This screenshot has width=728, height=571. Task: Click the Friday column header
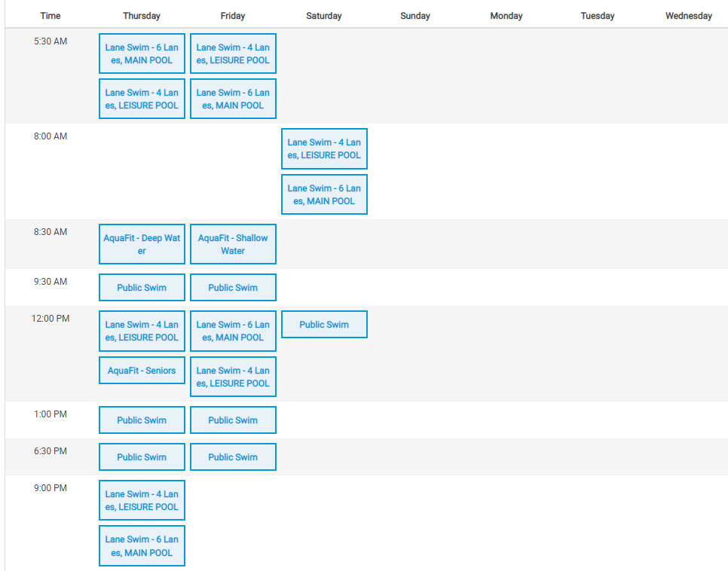point(233,16)
